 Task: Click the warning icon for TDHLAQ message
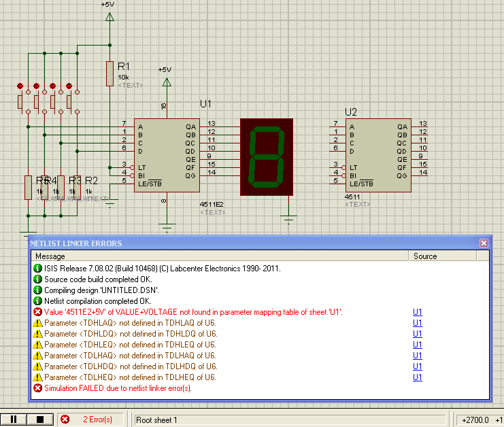click(38, 323)
